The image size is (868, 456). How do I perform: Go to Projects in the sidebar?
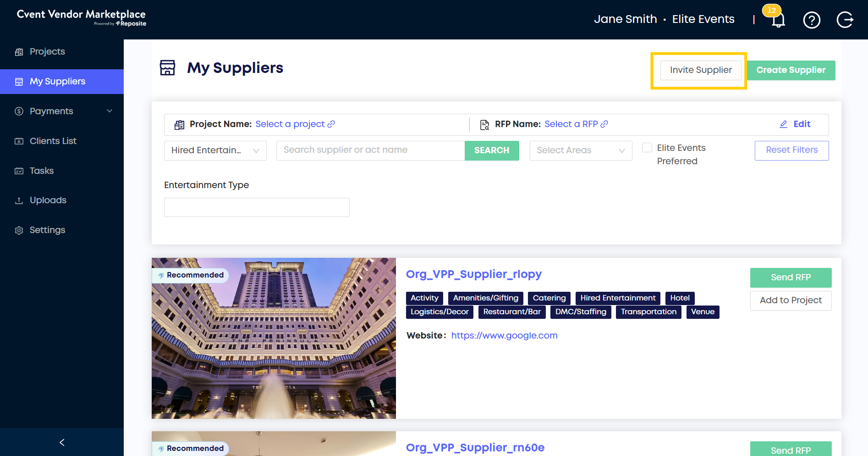(62, 52)
